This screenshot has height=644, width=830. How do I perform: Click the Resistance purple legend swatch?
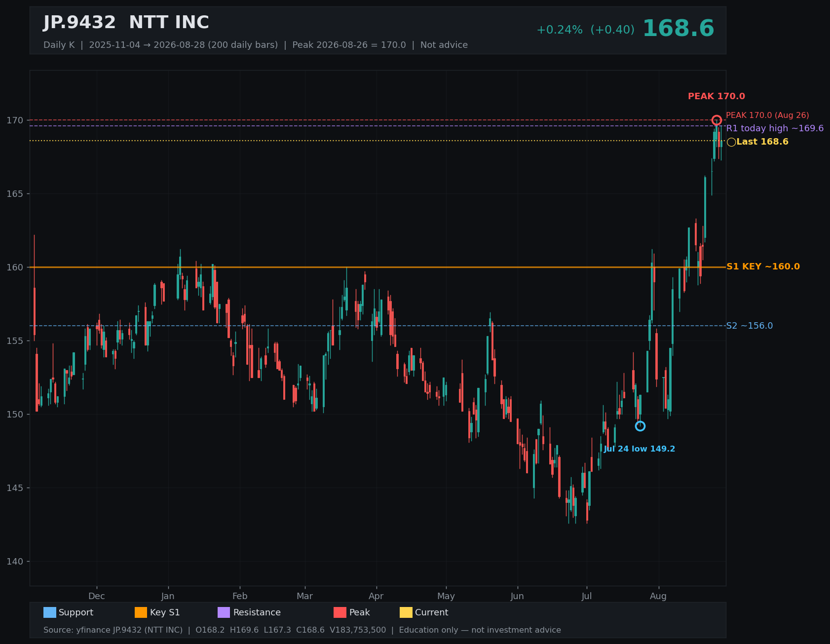pyautogui.click(x=224, y=612)
